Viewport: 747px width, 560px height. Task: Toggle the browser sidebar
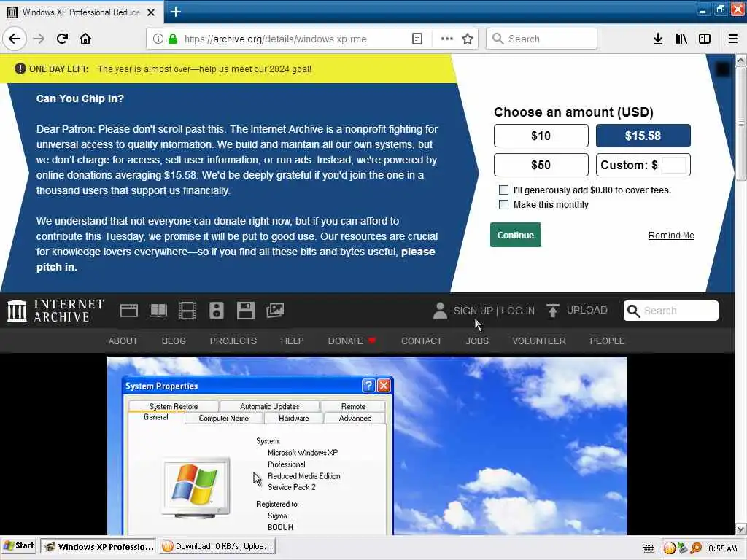(705, 39)
